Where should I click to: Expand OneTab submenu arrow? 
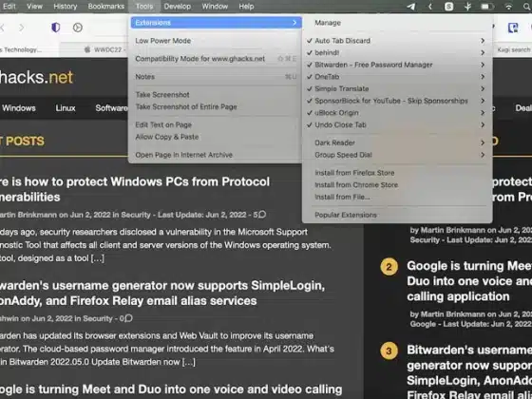(483, 77)
